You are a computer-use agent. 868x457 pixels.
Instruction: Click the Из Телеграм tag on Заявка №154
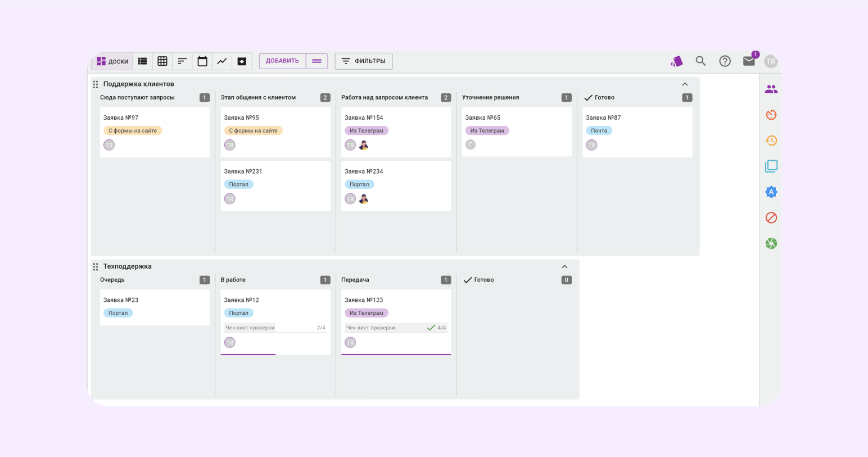click(x=367, y=130)
